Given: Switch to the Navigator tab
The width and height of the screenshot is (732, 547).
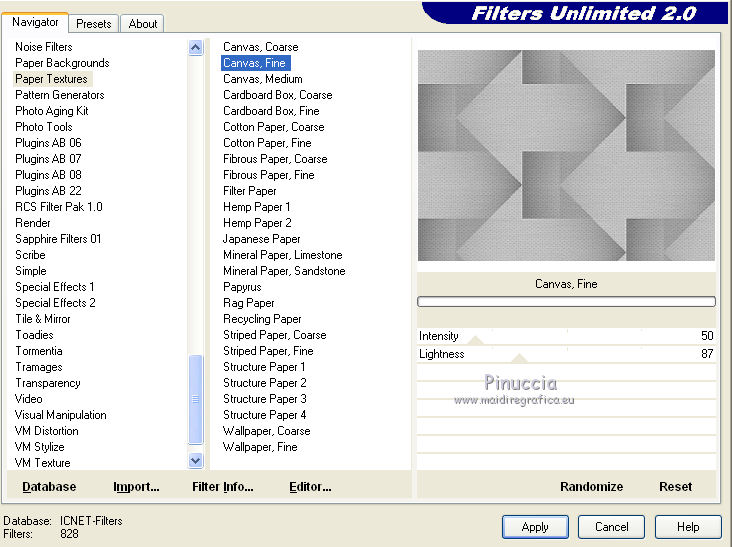Looking at the screenshot, I should [35, 22].
